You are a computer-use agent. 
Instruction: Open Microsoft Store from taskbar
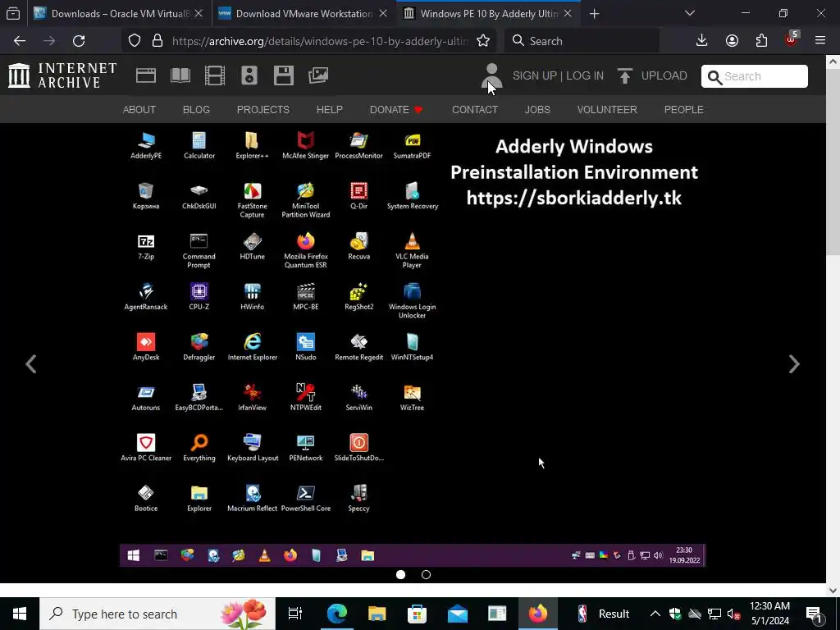(418, 614)
